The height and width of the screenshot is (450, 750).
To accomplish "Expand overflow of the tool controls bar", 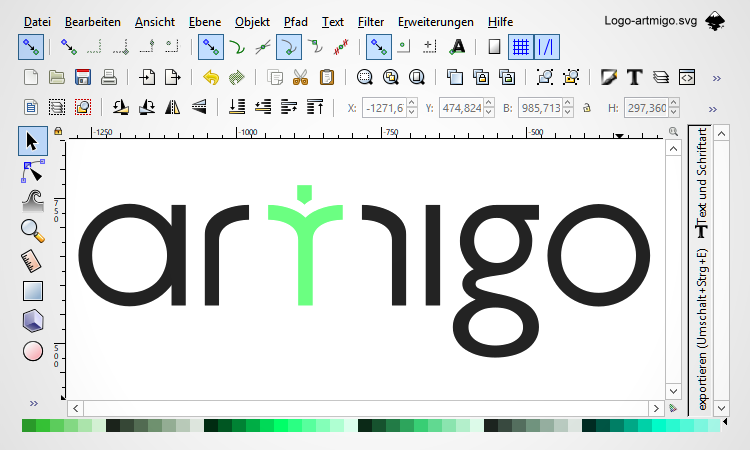I will click(x=713, y=109).
